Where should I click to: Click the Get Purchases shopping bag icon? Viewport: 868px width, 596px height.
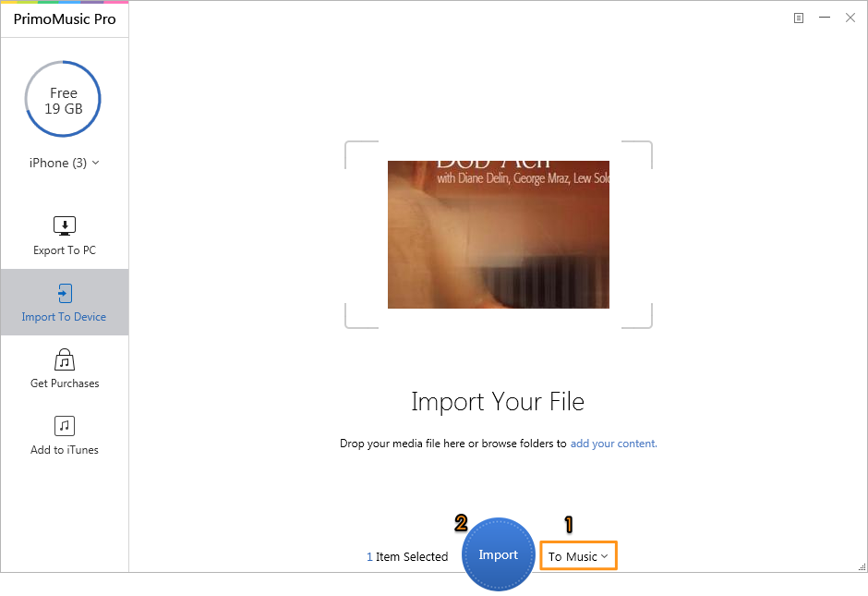click(x=65, y=360)
